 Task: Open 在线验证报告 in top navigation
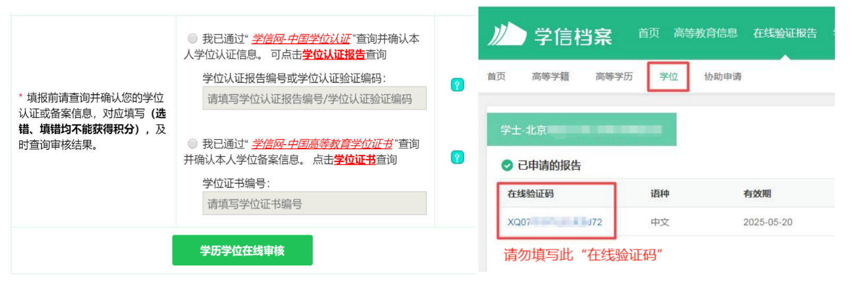click(x=785, y=34)
